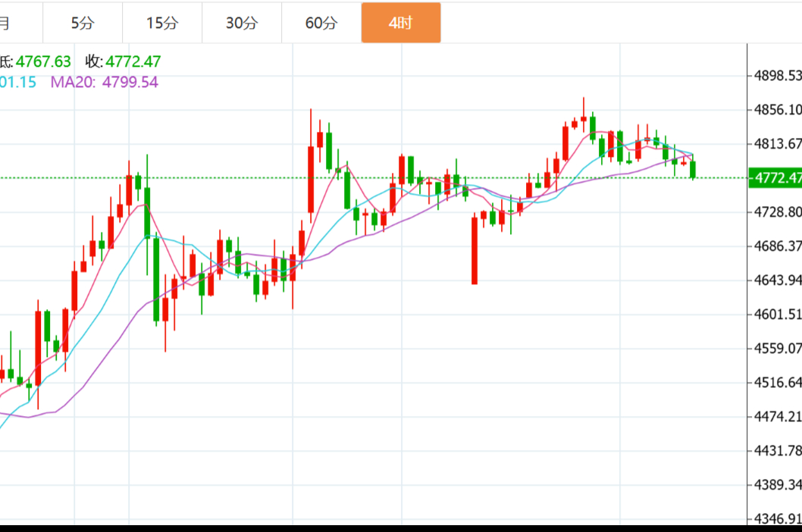Click the 4686.37 price axis label
This screenshot has width=802, height=532.
tap(778, 246)
